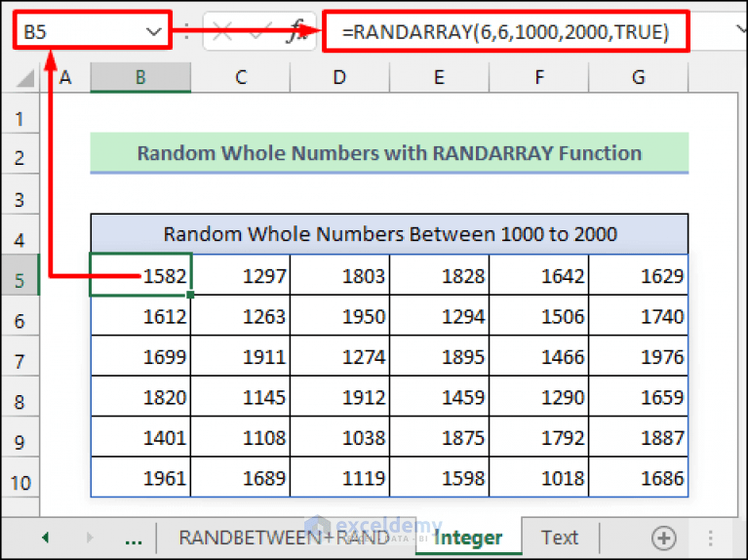The width and height of the screenshot is (748, 560).
Task: Select row 5 header
Action: [x=20, y=274]
